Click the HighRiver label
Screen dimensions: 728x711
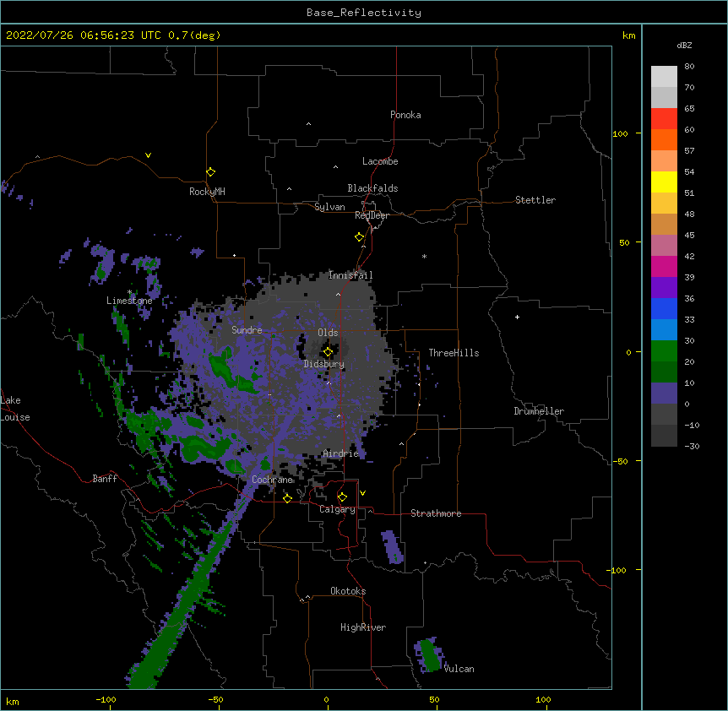(x=363, y=627)
